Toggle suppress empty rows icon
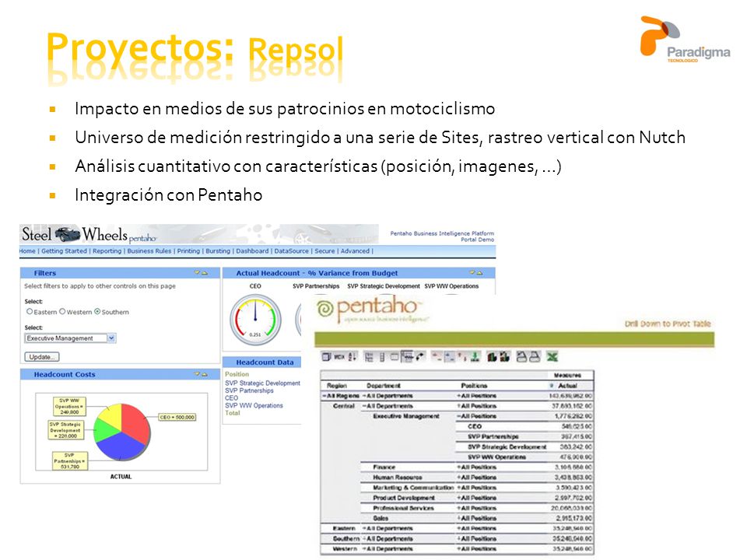Screen dimensions: 747x560 pos(407,357)
